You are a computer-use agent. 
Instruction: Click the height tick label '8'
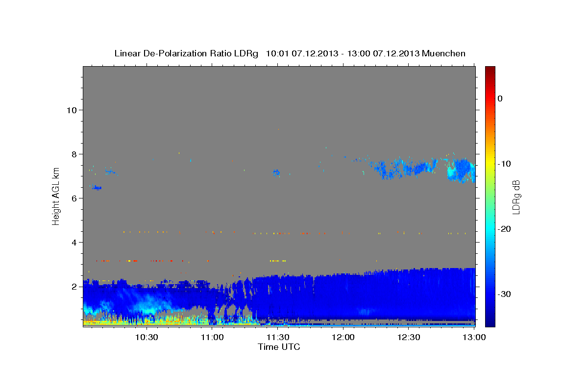tap(74, 154)
